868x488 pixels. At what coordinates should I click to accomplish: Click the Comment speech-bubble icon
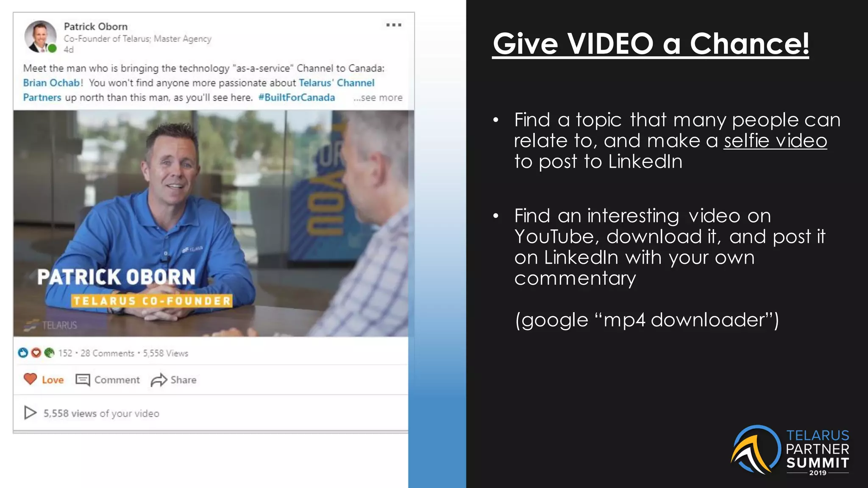pos(83,380)
